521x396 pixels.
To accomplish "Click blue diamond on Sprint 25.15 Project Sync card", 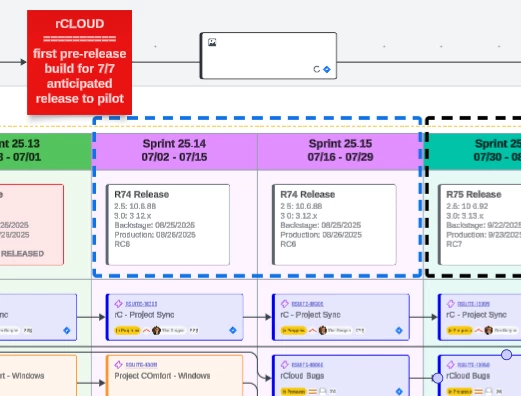I will coord(399,330).
